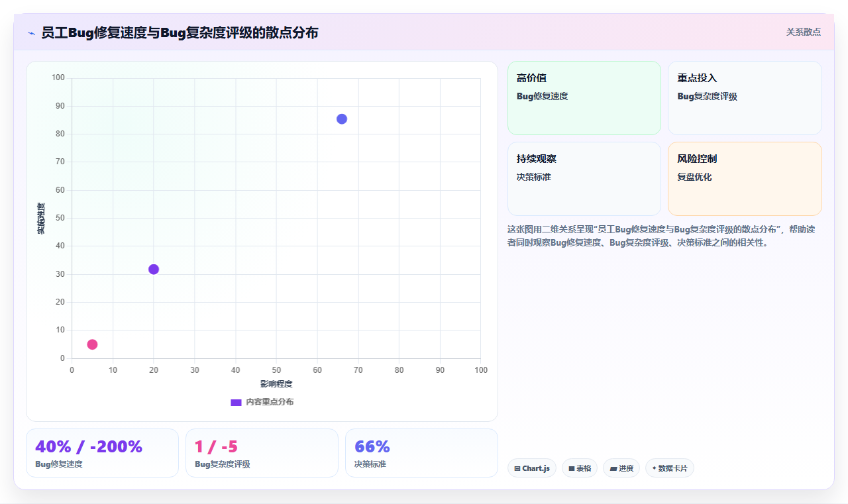Viewport: 848px width, 504px height.
Task: Click the 1 / -5 stat value
Action: point(216,446)
